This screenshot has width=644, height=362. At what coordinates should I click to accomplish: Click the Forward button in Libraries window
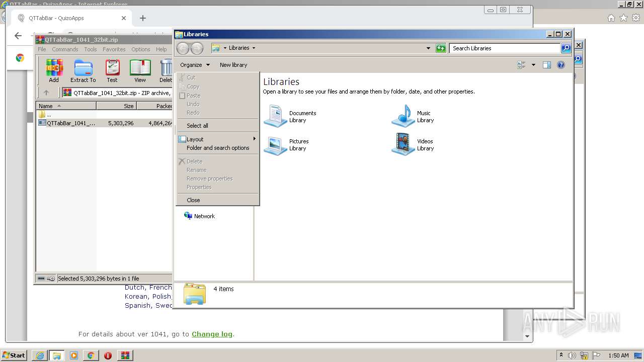pyautogui.click(x=197, y=48)
